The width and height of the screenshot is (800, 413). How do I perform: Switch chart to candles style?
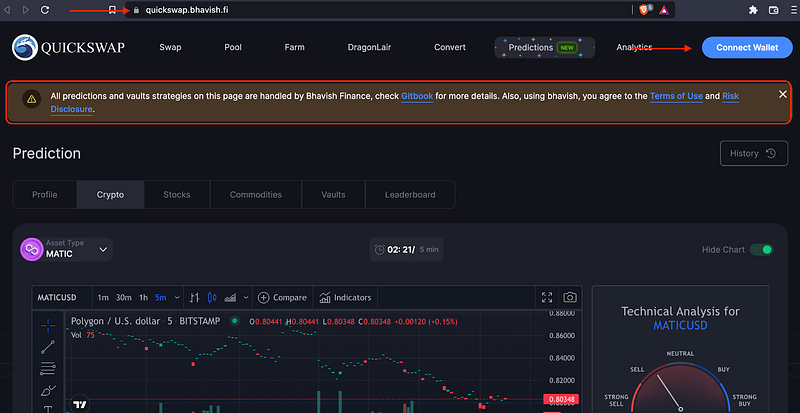(212, 298)
